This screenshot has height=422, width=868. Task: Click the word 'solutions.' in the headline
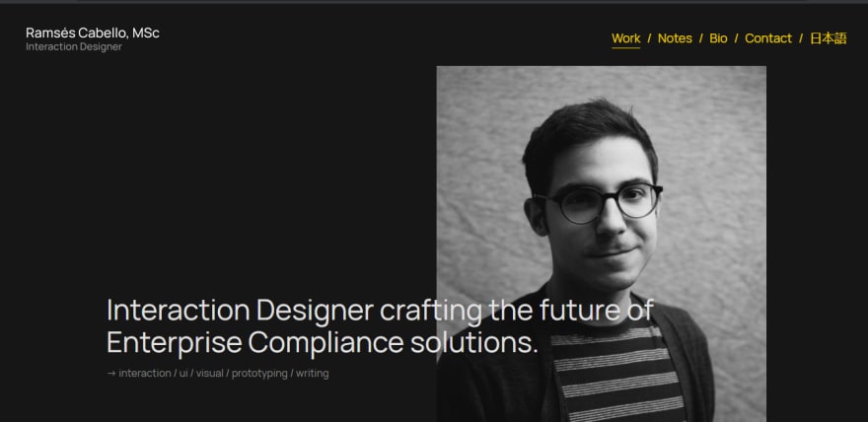[x=473, y=343]
